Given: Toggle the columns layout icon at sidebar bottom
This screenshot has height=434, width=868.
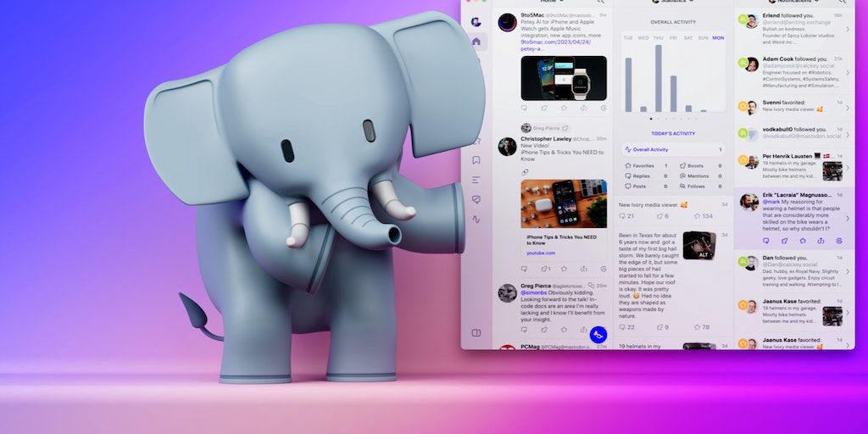Looking at the screenshot, I should click(x=476, y=332).
